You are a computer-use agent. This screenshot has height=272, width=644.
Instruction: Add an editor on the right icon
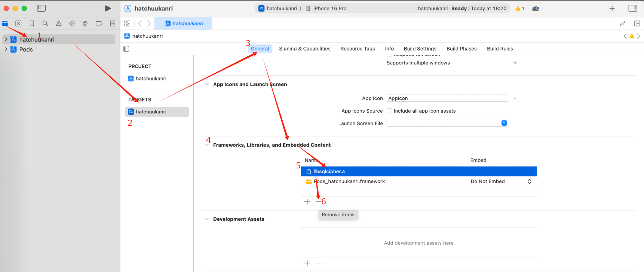pyautogui.click(x=637, y=24)
